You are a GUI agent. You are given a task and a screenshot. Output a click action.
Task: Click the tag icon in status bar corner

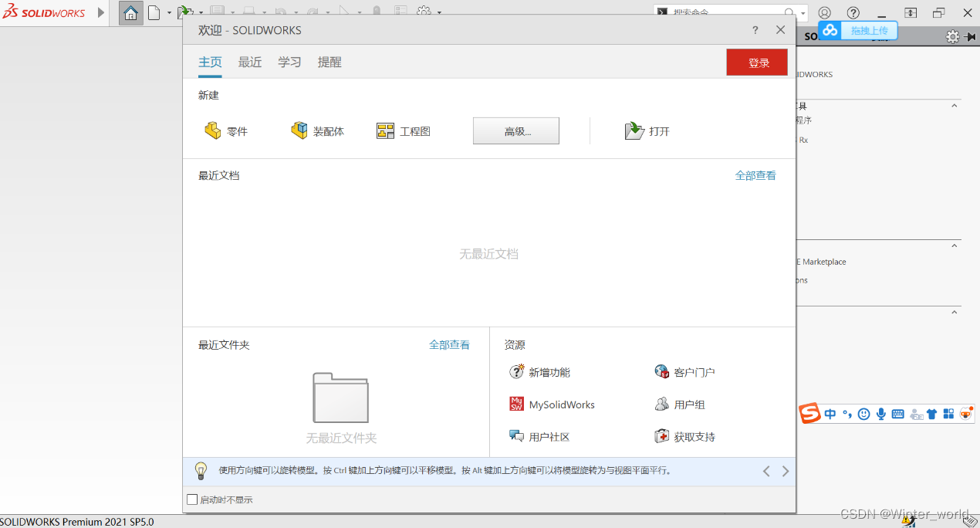coord(969,521)
